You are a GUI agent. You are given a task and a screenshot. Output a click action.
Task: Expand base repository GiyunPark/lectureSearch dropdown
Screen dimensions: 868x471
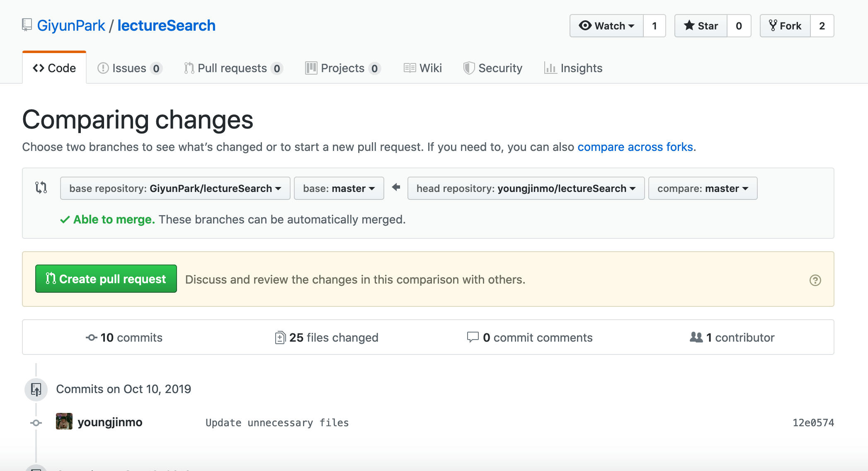point(175,188)
